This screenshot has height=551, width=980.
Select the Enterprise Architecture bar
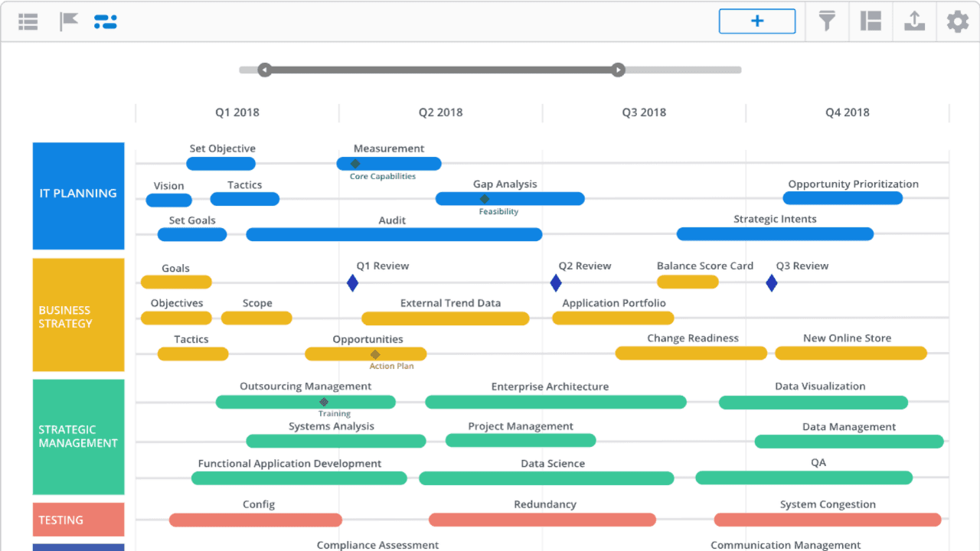[x=556, y=402]
